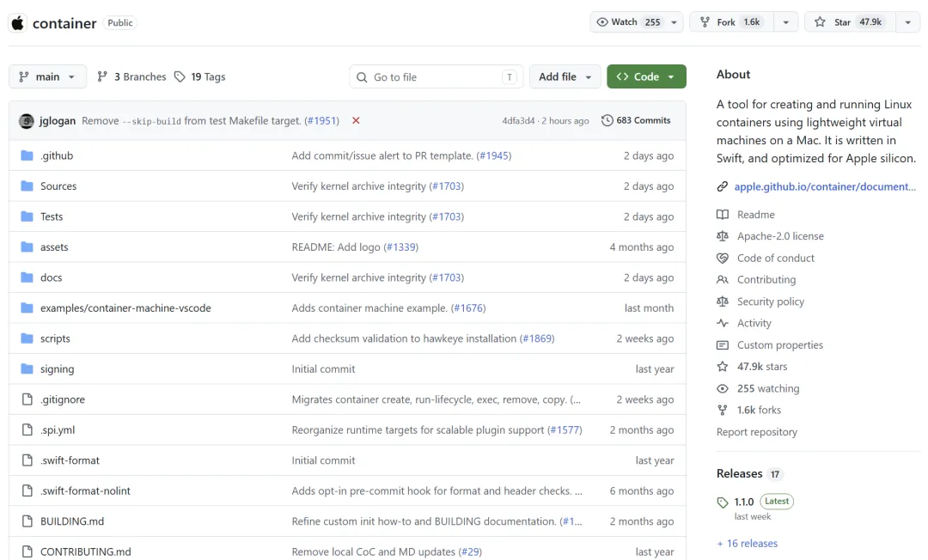Open pull request #1869 link
The width and height of the screenshot is (928, 560).
click(537, 338)
